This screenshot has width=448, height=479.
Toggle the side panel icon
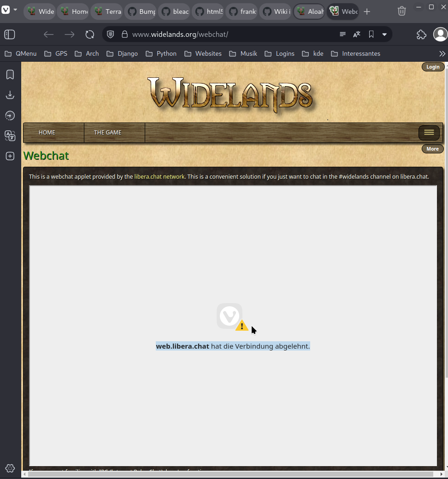10,34
